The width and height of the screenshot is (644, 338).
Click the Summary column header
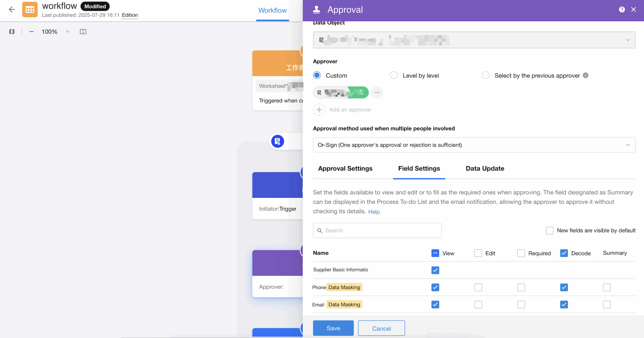615,253
